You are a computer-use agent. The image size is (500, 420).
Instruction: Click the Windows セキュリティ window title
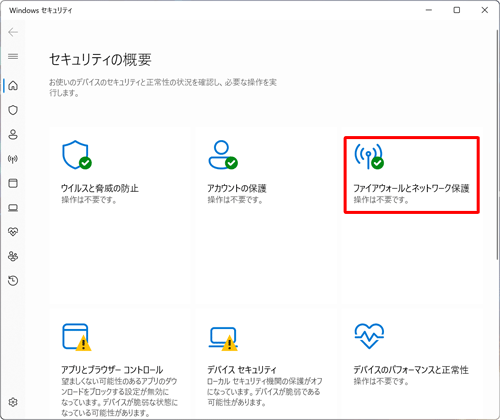click(x=41, y=10)
